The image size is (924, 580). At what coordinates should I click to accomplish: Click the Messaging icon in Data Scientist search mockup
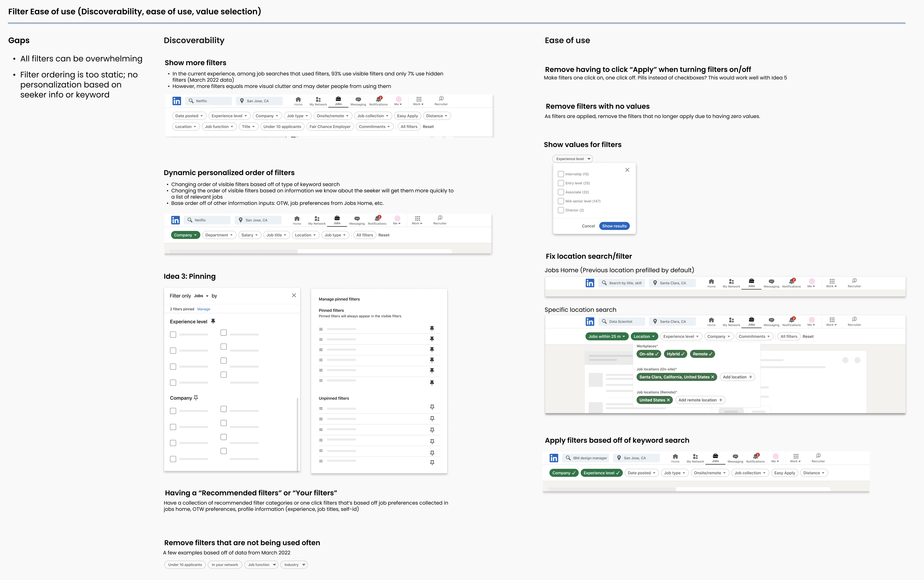[771, 320]
